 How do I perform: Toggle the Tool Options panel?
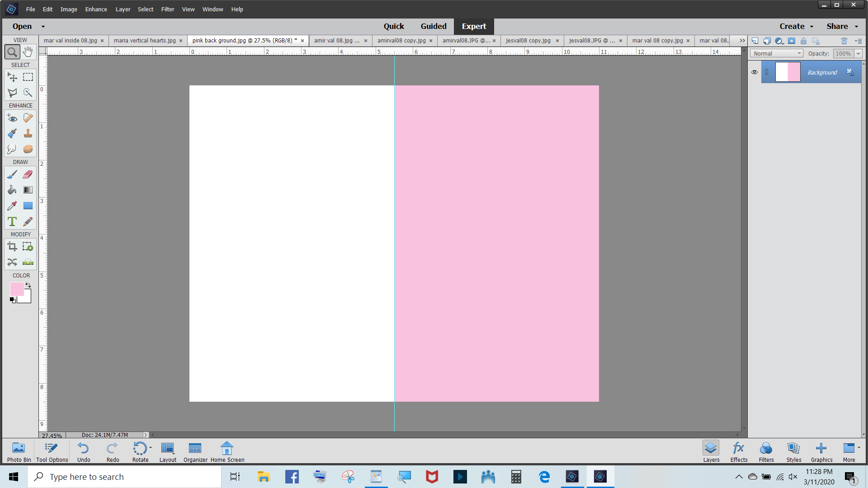(51, 451)
